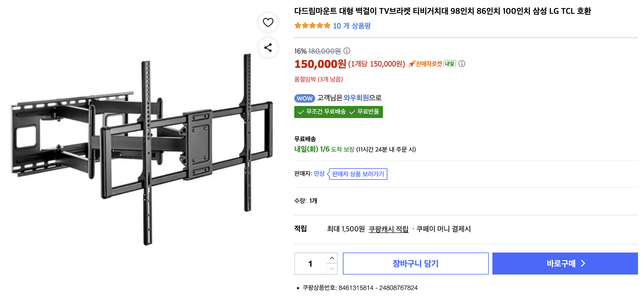
Task: Click the five-star rating icons
Action: point(312,26)
